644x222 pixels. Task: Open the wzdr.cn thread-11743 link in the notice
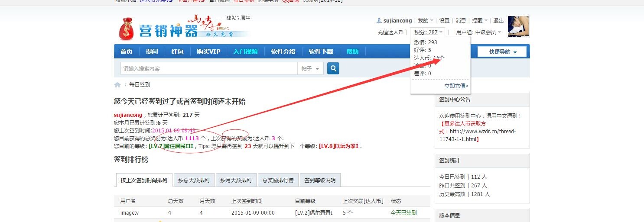[x=478, y=135]
